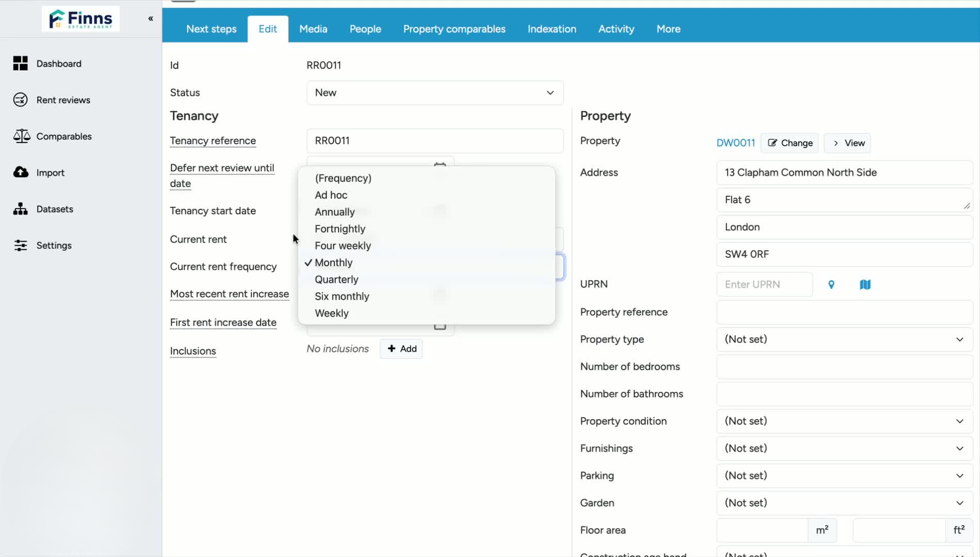Open the Activity tab

pos(616,29)
